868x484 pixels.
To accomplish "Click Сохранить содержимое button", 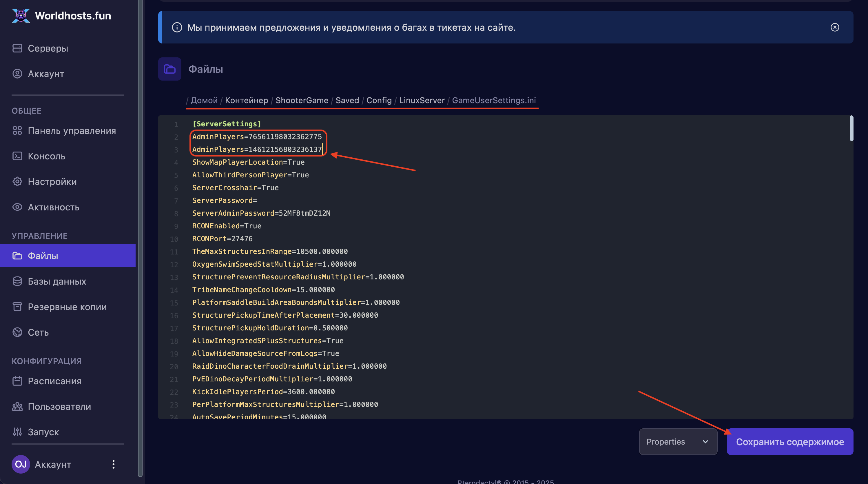I will (789, 441).
